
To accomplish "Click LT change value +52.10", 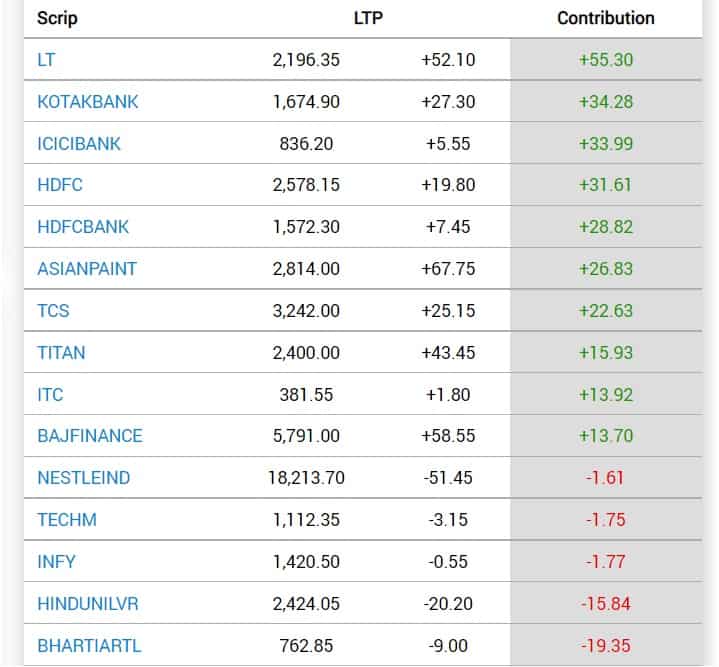I will pos(448,60).
